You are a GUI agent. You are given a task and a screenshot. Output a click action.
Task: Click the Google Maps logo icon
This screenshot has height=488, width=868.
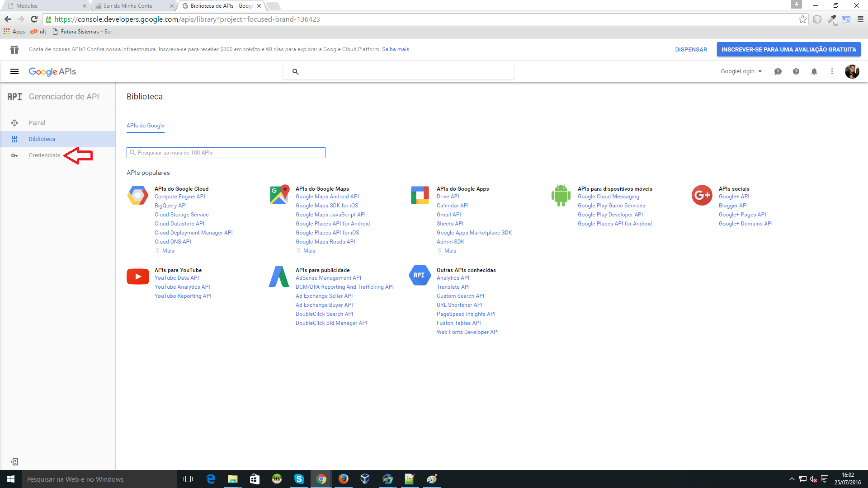click(279, 195)
